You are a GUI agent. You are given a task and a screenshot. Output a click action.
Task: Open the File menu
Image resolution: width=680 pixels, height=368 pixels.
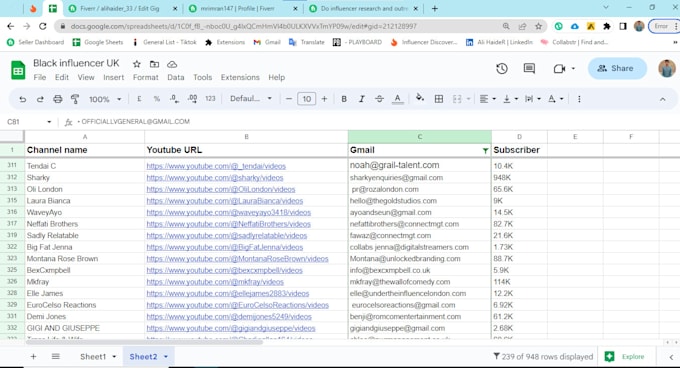39,77
